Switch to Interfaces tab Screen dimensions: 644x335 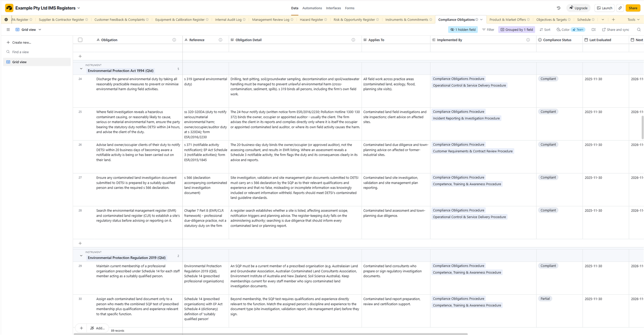[333, 8]
